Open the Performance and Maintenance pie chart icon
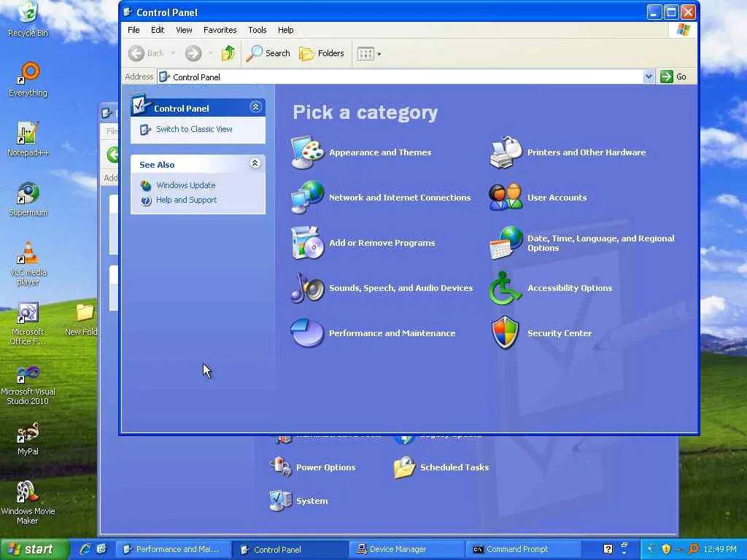Viewport: 747px width, 560px height. [307, 332]
